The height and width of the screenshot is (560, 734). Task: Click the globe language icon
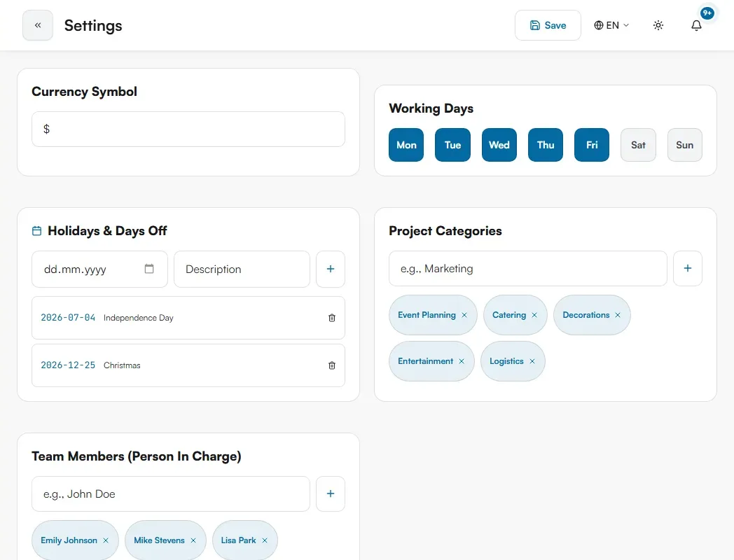click(599, 25)
